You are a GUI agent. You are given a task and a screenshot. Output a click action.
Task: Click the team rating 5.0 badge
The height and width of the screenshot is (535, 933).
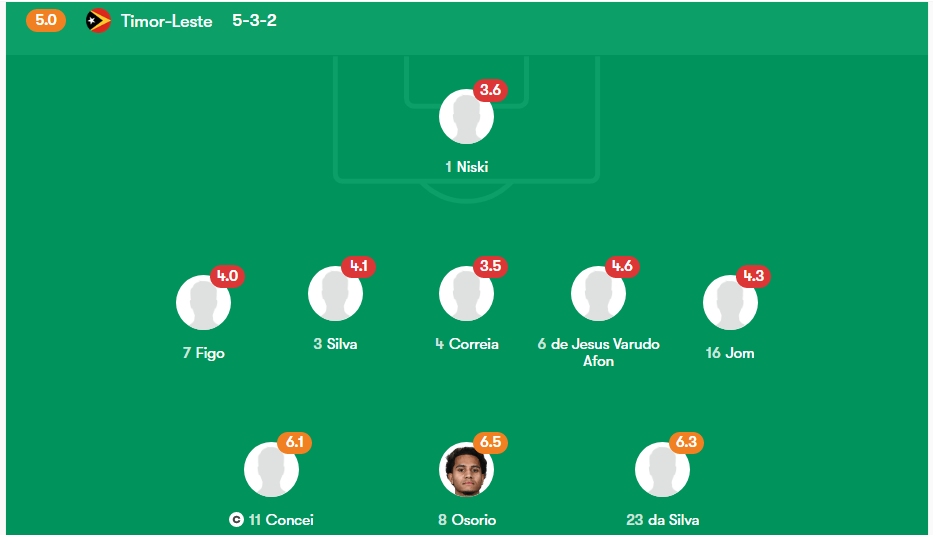[x=46, y=20]
